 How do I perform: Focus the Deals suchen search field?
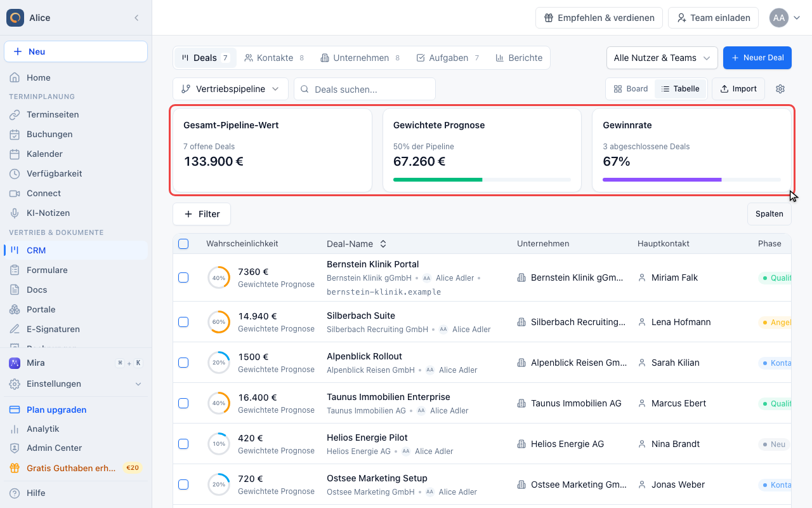[x=365, y=89]
